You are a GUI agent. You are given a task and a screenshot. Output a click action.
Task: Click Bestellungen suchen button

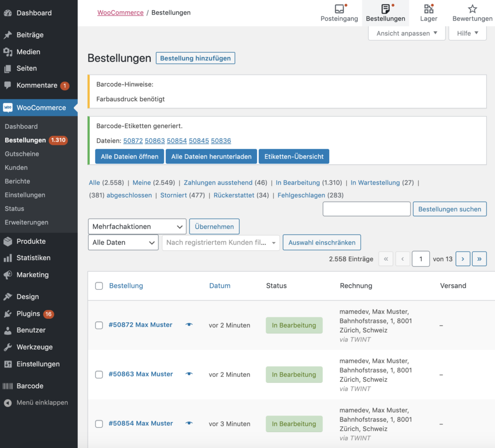[x=450, y=209]
